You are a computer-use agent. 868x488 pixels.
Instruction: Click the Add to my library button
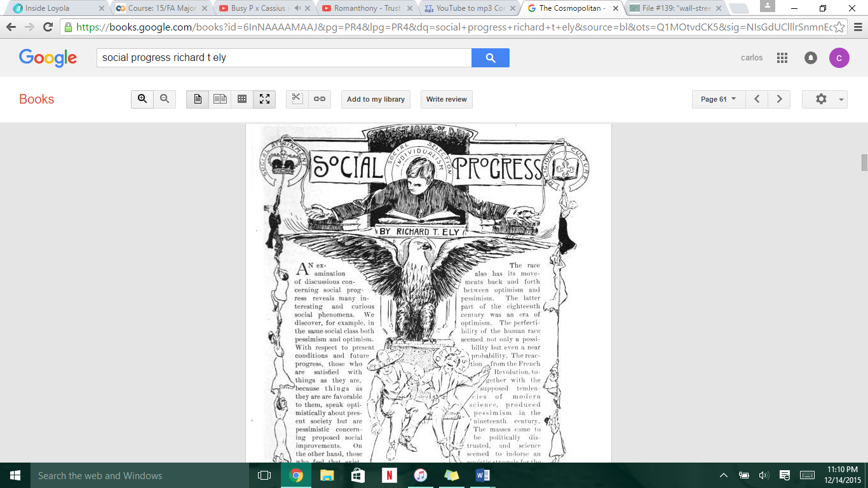(376, 99)
